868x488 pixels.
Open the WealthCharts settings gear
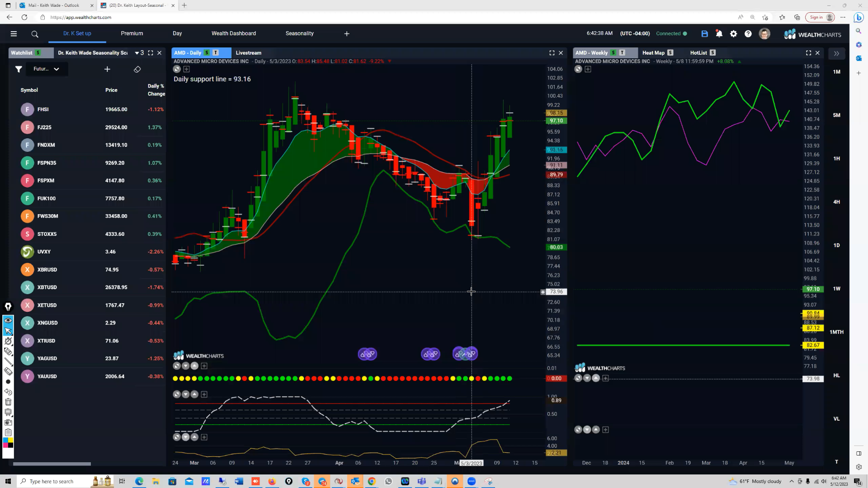733,33
